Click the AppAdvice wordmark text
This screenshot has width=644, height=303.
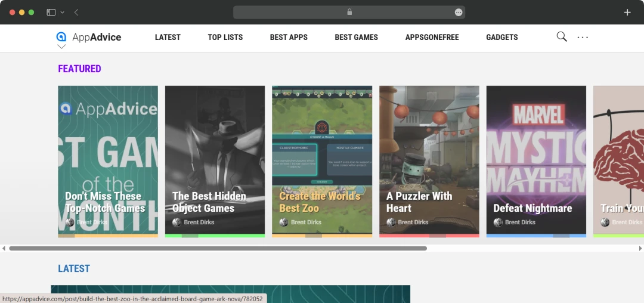97,38
